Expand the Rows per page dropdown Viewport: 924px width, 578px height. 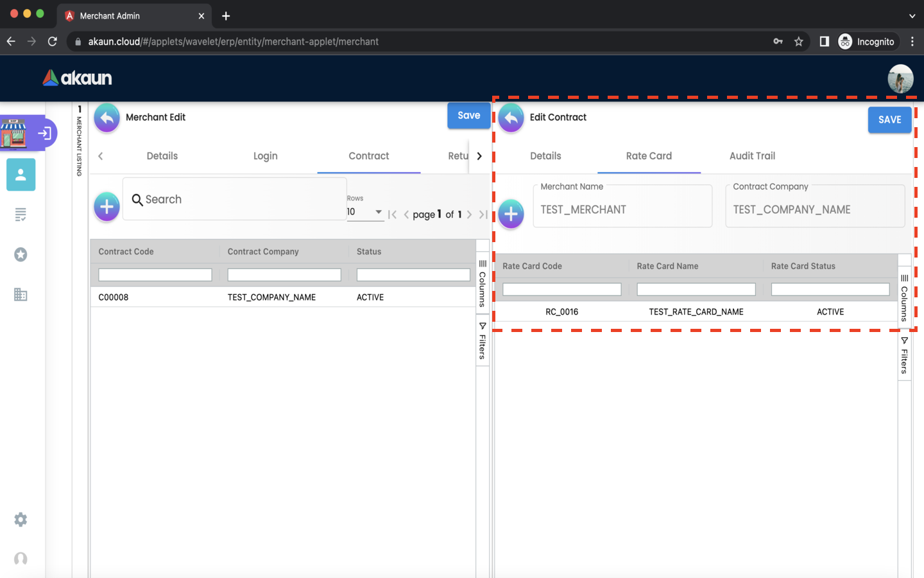click(365, 212)
